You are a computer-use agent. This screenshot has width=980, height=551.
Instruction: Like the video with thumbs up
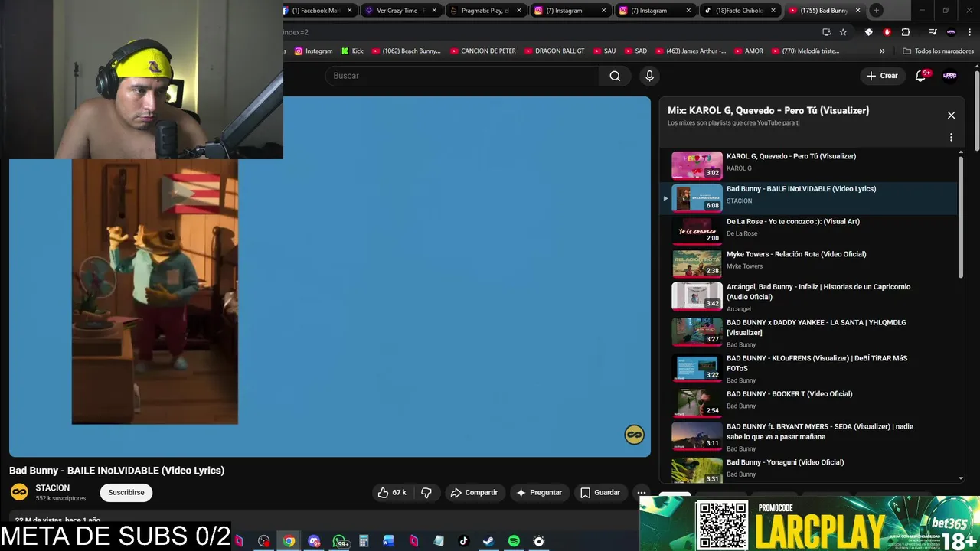pyautogui.click(x=391, y=493)
